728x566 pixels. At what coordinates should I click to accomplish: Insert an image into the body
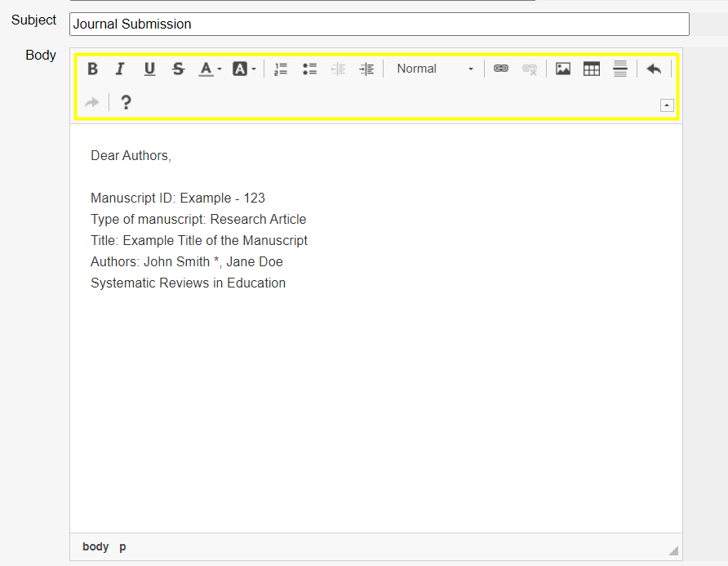(563, 69)
